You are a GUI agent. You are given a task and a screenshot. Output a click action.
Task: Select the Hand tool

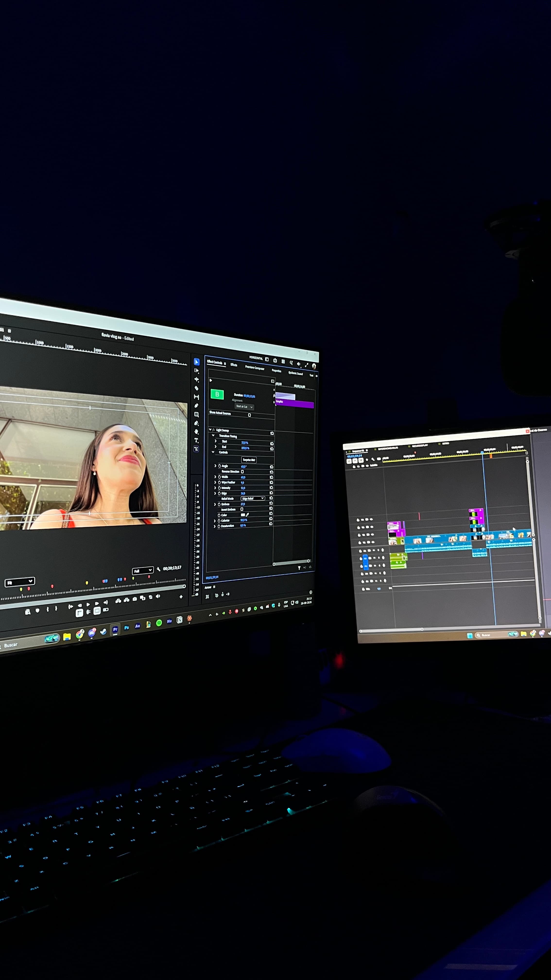(x=197, y=432)
